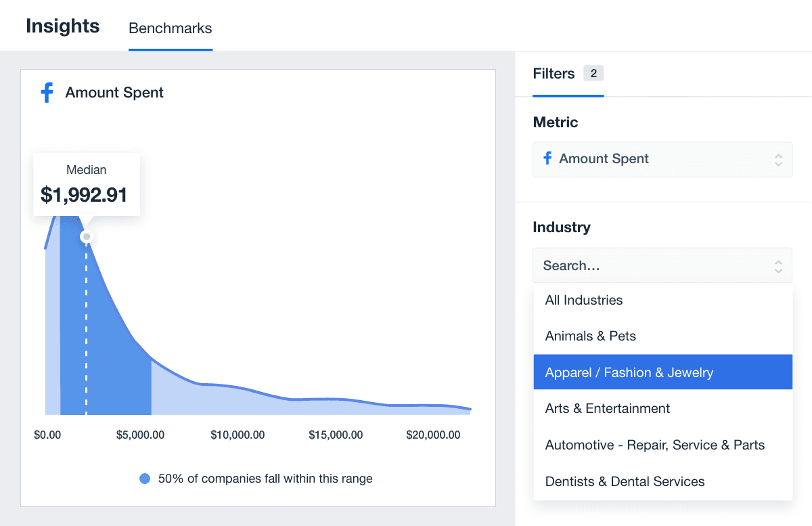
Task: Expand the metric selector chevron arrows
Action: click(778, 160)
